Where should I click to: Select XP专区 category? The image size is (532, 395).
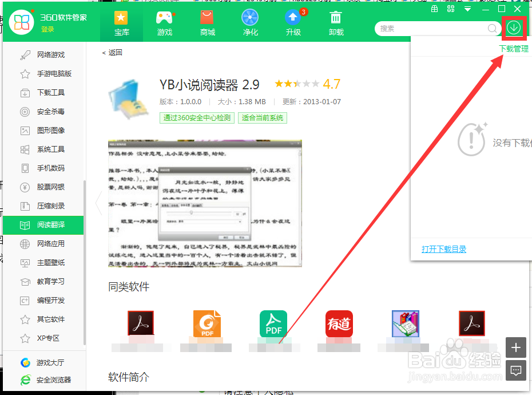pyautogui.click(x=43, y=338)
